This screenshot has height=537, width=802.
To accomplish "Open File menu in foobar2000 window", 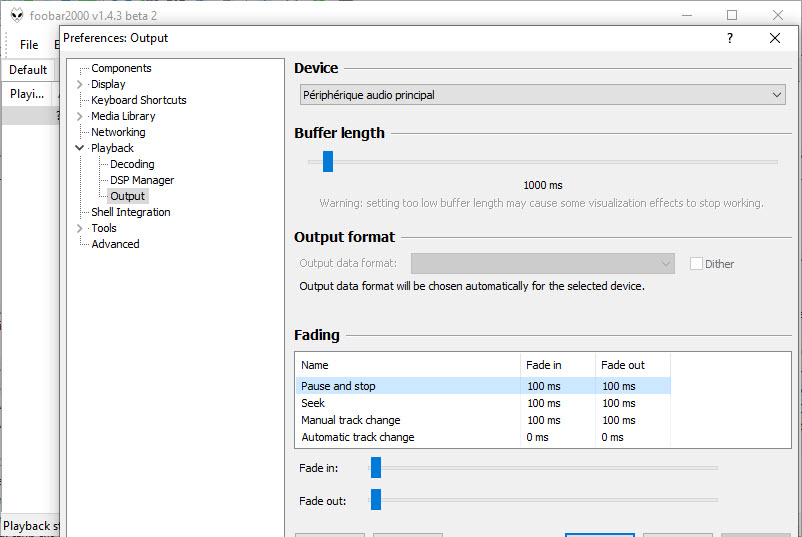I will [x=29, y=45].
